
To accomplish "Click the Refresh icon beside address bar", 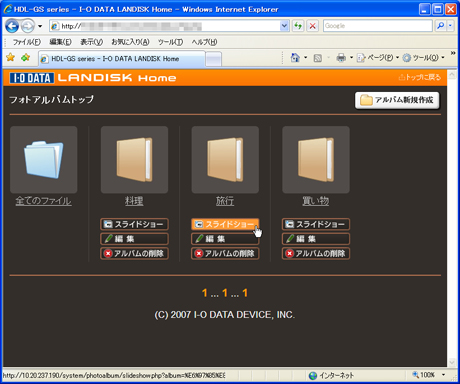I will (x=298, y=26).
